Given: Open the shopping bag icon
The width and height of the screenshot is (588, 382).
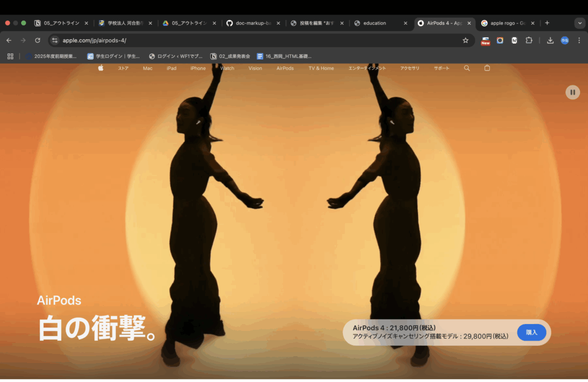Looking at the screenshot, I should pyautogui.click(x=488, y=68).
